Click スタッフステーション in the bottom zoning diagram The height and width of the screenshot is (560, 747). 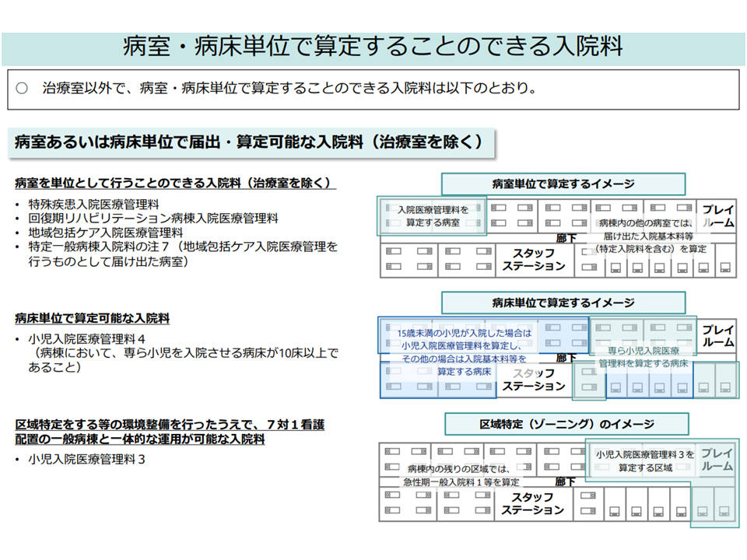click(x=533, y=504)
